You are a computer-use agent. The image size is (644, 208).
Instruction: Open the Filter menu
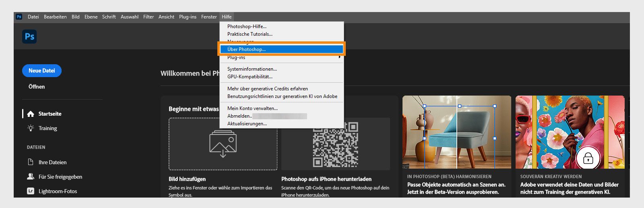pyautogui.click(x=149, y=17)
